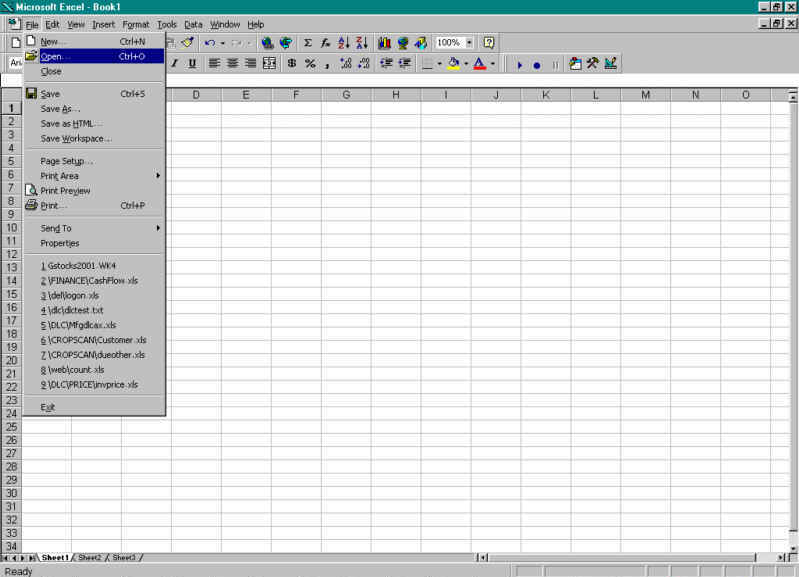
Task: Select Print Preview in the File menu
Action: point(94,191)
